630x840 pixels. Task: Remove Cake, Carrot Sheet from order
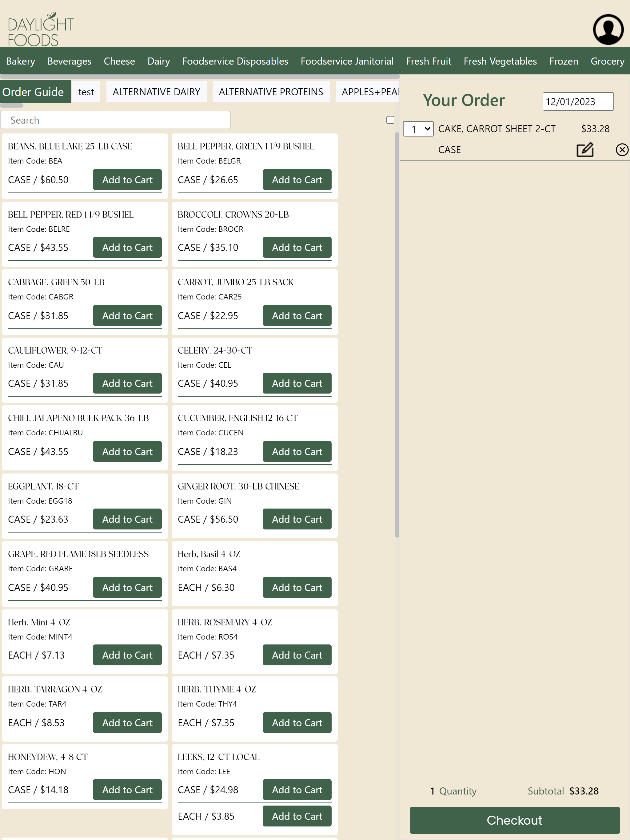[622, 150]
